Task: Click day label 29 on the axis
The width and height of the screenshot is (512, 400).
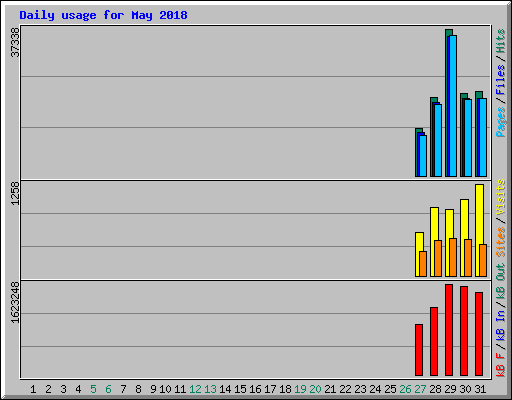Action: (x=450, y=389)
